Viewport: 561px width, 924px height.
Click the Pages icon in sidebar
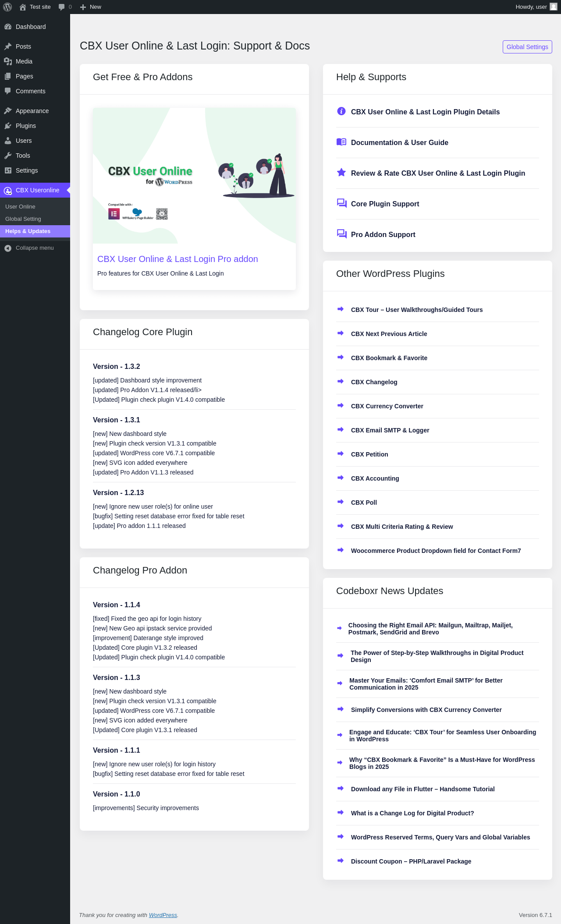8,76
